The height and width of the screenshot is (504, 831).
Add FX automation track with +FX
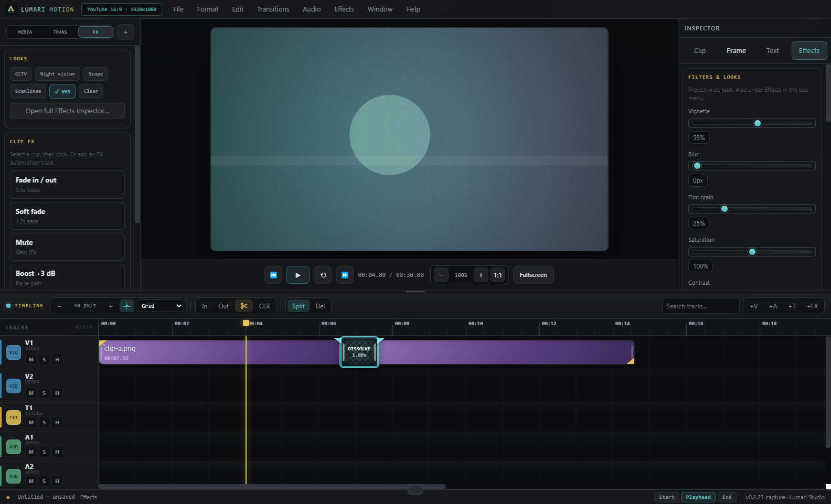tap(812, 306)
